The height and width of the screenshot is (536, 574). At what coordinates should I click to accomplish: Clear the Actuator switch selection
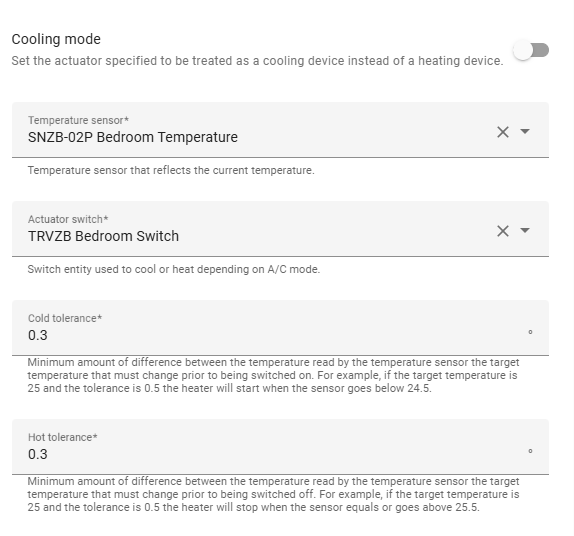503,231
